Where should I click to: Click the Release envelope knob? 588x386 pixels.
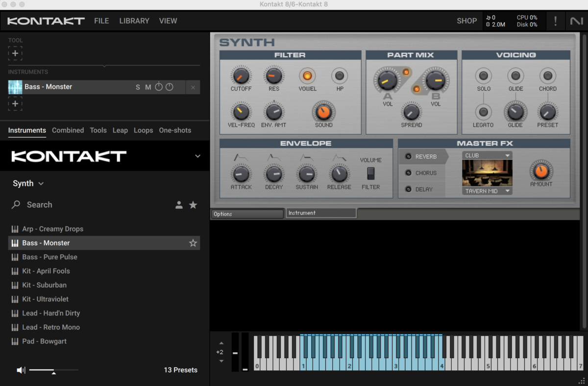[x=339, y=174]
